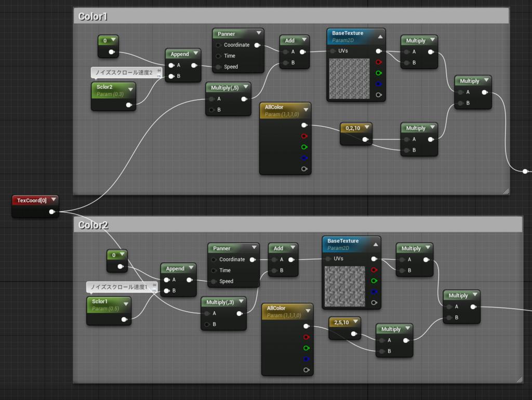Screen dimensions: 532x400
Task: Click green channel output pin of BaseTexture in Color2
Action: point(374,281)
